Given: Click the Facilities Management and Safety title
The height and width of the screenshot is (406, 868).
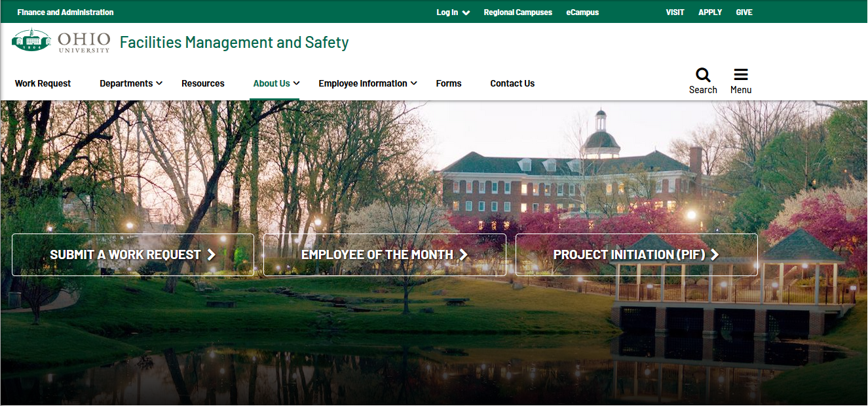Looking at the screenshot, I should pos(234,43).
